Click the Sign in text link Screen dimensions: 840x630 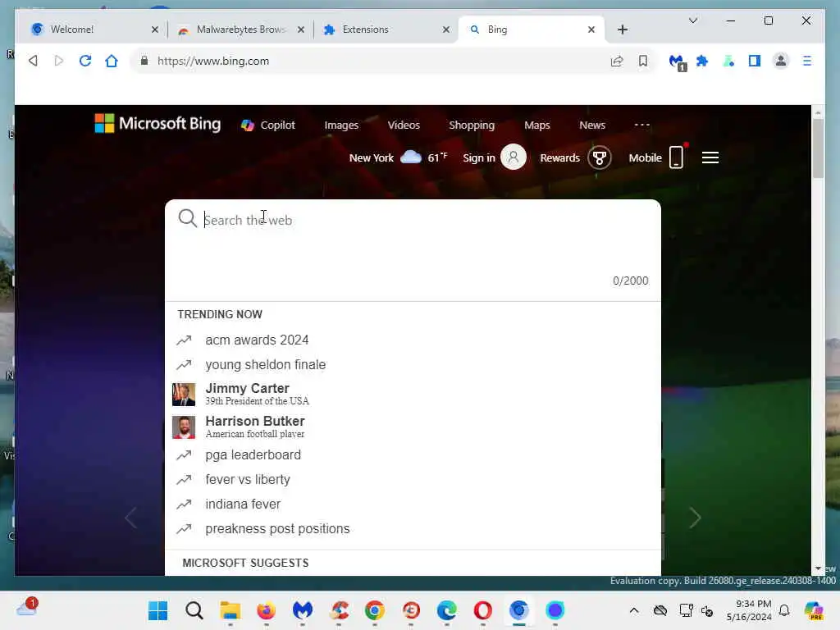pos(479,158)
